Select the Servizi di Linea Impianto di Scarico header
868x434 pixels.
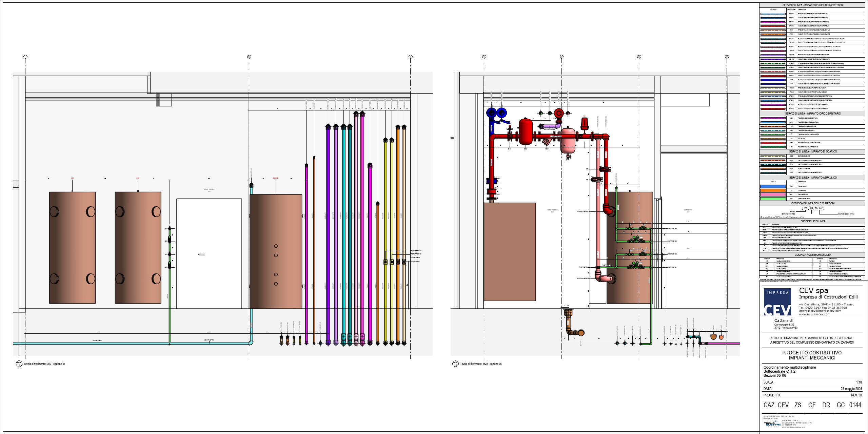tap(812, 151)
